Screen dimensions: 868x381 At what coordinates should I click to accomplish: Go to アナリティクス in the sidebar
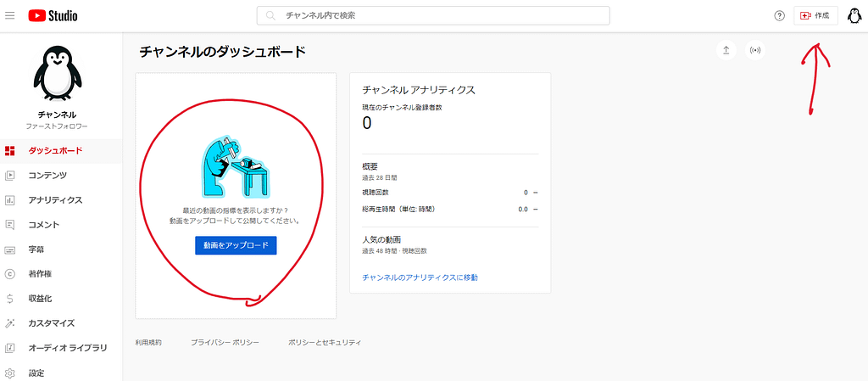click(x=55, y=200)
